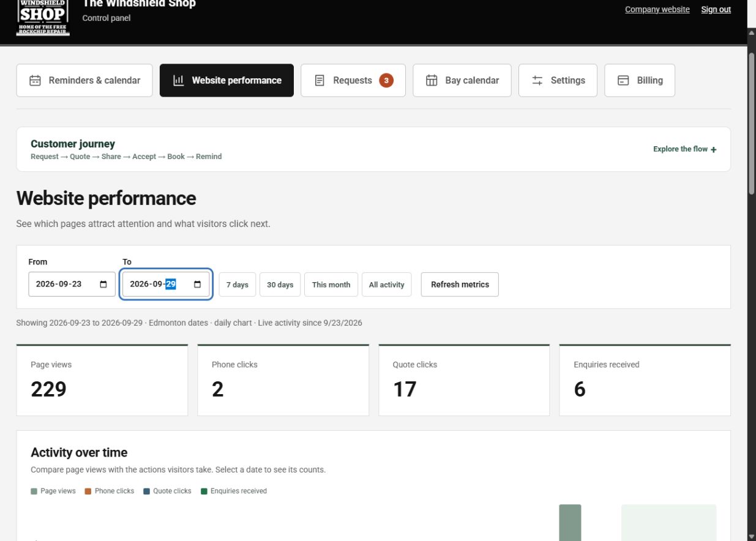Choose the All activity range button
Screen dimensions: 756x541
pyautogui.click(x=387, y=285)
